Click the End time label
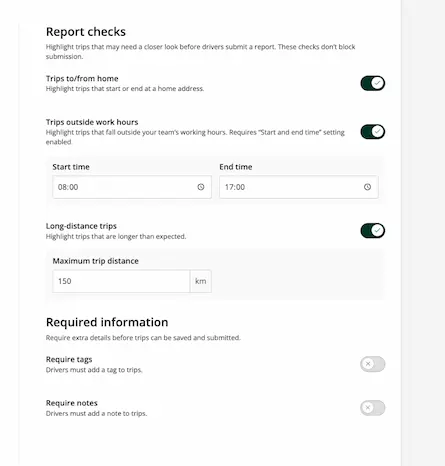This screenshot has height=466, width=445. pos(236,167)
